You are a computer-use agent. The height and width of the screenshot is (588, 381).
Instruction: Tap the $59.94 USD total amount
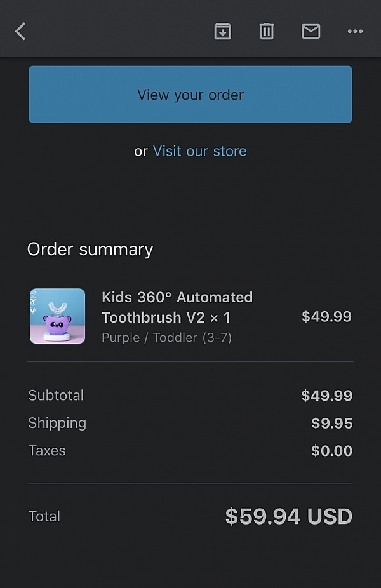tap(289, 516)
